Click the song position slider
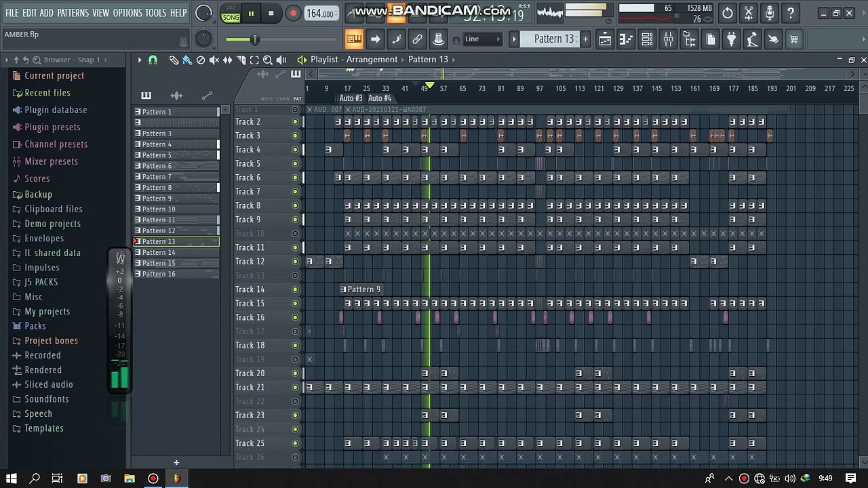This screenshot has width=868, height=488. [283, 40]
